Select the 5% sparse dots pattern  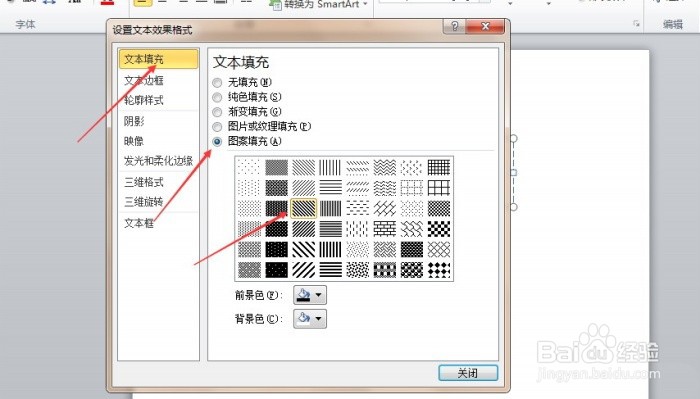coord(249,168)
